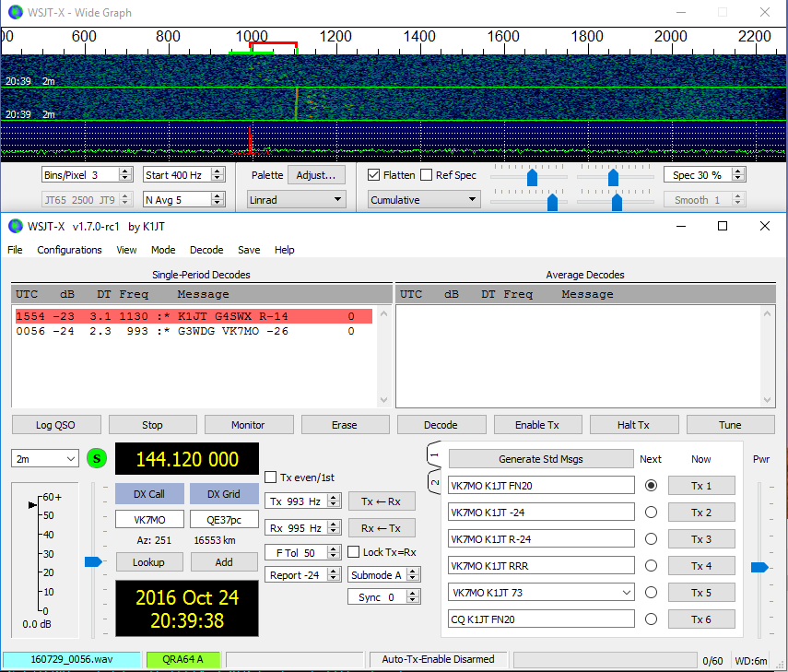Click the Tx 1 button
Image resolution: width=788 pixels, height=672 pixels.
click(x=701, y=486)
